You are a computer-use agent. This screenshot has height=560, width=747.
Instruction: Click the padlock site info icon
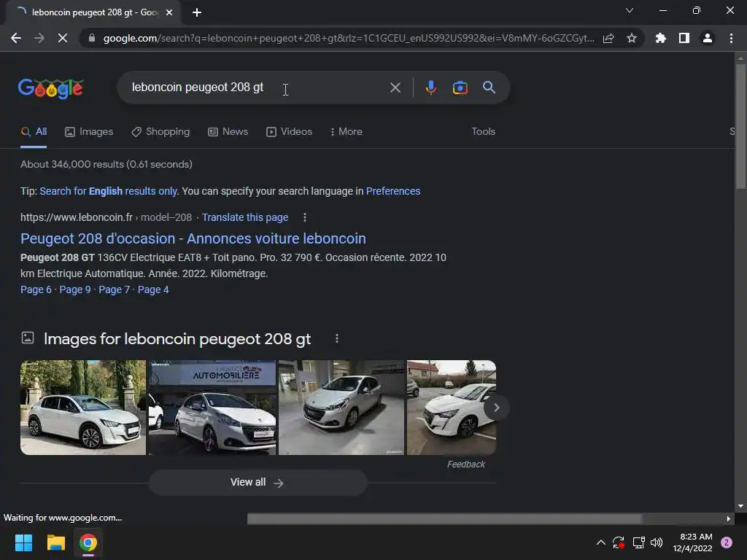(91, 38)
